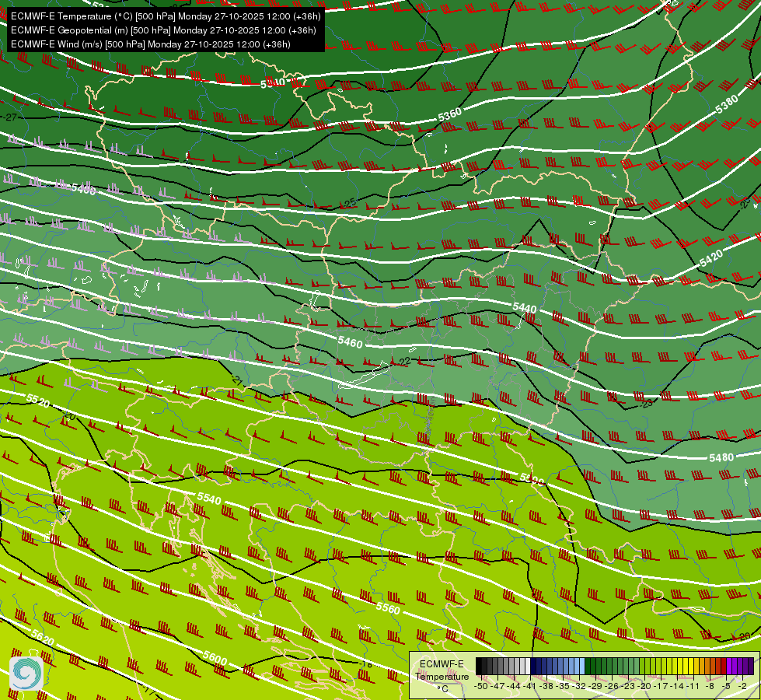Click the 5600 geopotential contour label
Image resolution: width=761 pixels, height=700 pixels.
pyautogui.click(x=215, y=658)
